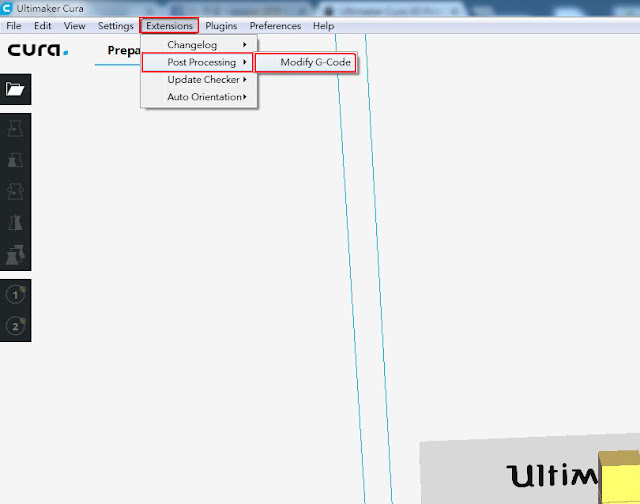Choose extruder 1 button
640x504 pixels.
pos(16,294)
